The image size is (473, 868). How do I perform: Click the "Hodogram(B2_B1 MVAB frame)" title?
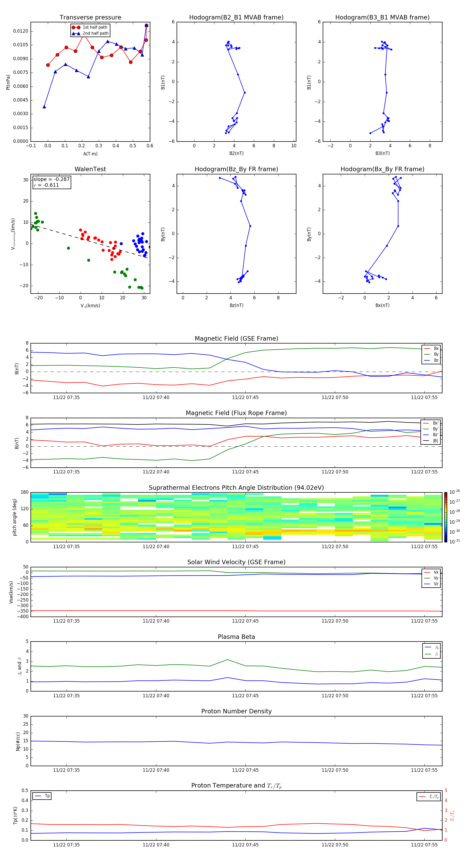(236, 18)
